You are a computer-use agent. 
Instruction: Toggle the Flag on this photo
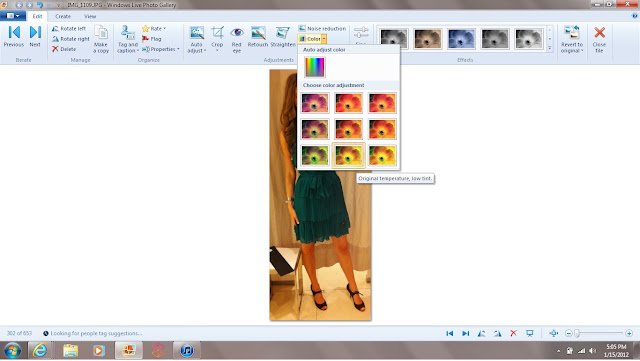[152, 39]
